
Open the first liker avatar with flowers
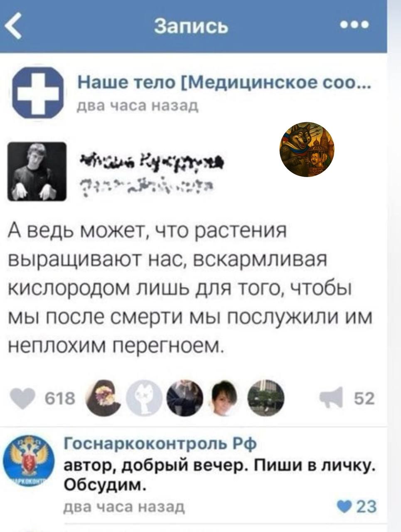click(103, 397)
